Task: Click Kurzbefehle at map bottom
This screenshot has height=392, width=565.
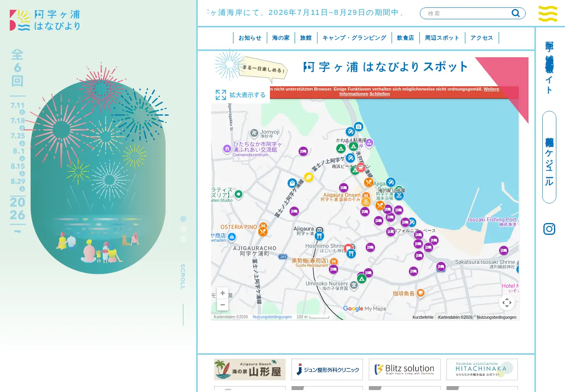Action: point(423,317)
